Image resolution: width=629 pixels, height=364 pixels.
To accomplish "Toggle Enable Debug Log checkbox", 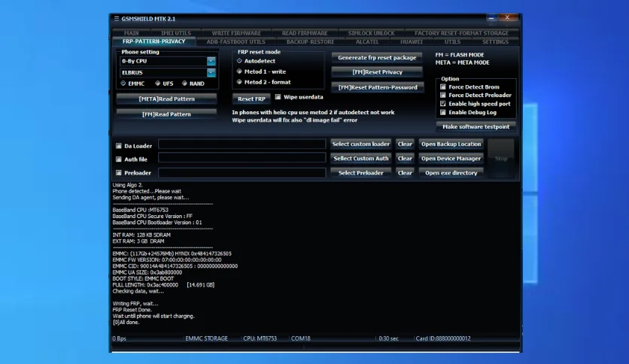I will [443, 112].
